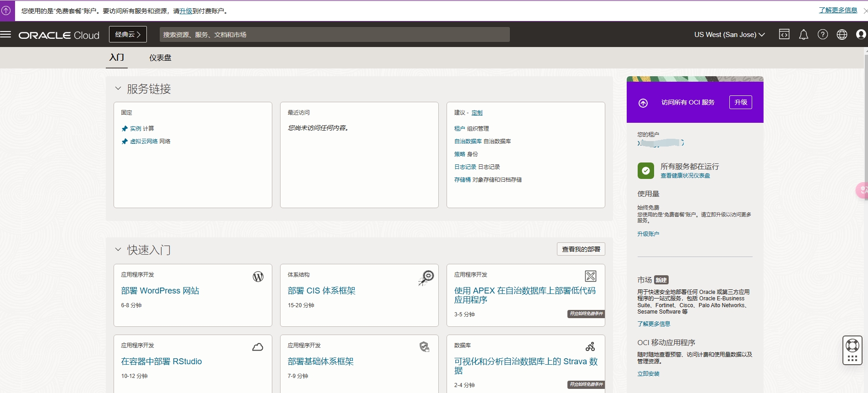Click the pin icon beside 实例 计算
The image size is (868, 393).
tap(125, 129)
